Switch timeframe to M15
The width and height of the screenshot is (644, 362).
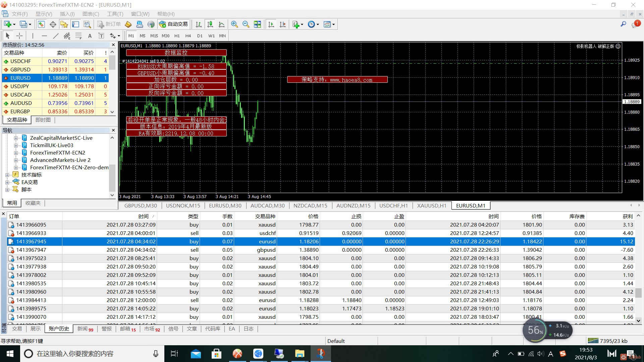pyautogui.click(x=154, y=36)
